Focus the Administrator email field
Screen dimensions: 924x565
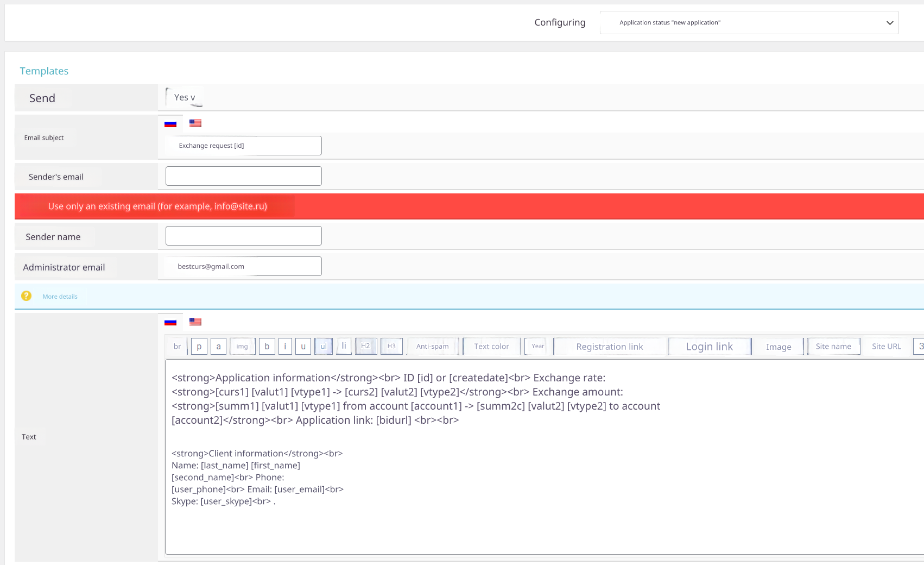pos(243,266)
